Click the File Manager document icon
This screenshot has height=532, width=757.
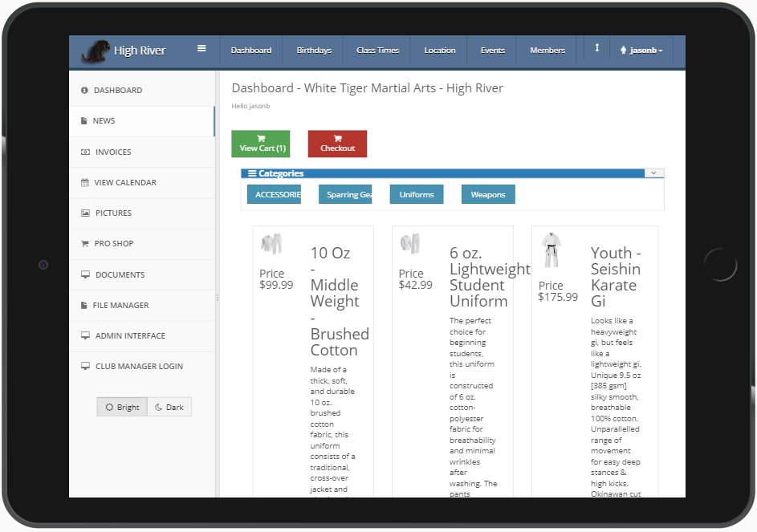85,305
